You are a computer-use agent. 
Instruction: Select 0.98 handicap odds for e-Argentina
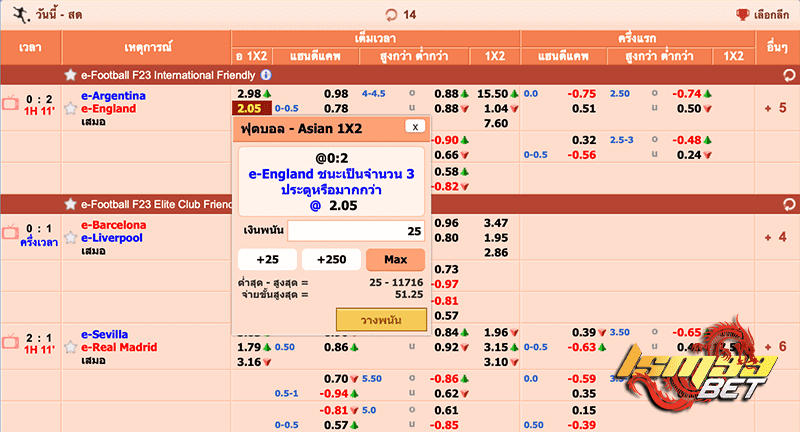tap(336, 94)
